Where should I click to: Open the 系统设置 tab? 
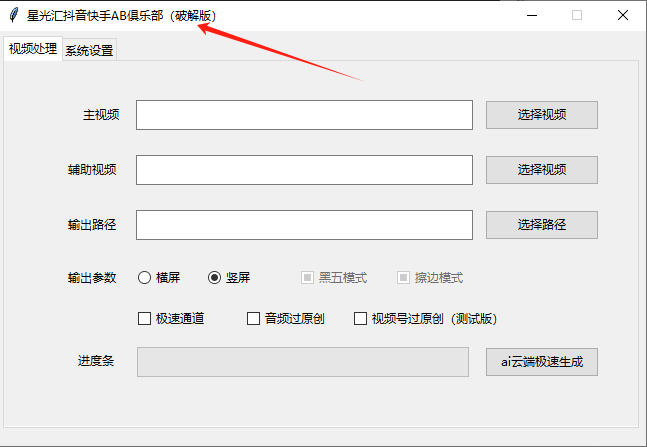pyautogui.click(x=90, y=50)
